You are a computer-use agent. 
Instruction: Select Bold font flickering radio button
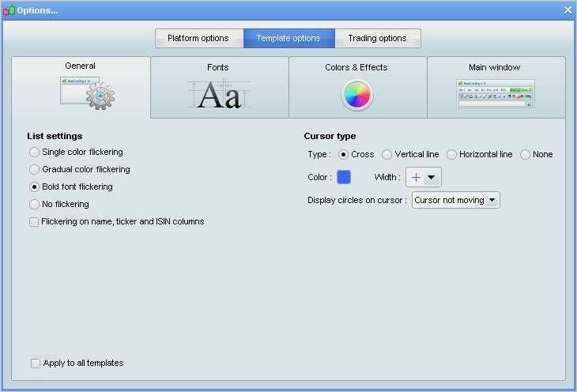[34, 187]
